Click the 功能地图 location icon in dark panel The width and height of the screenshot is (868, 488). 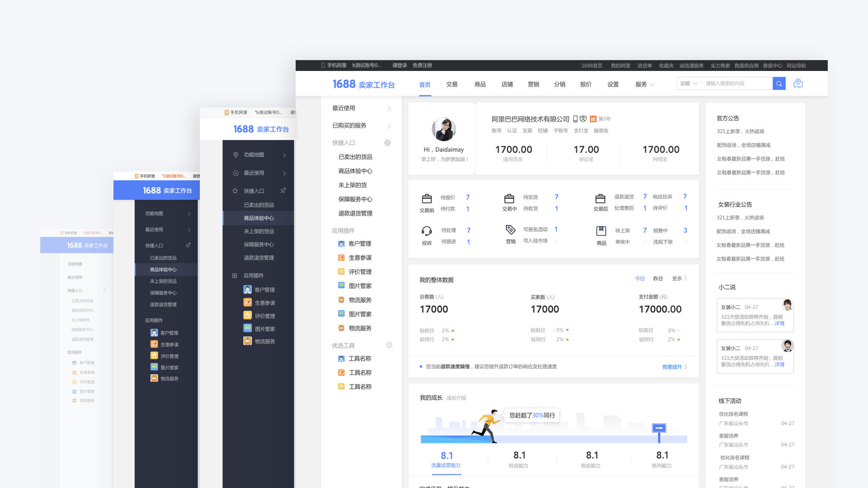coord(236,155)
